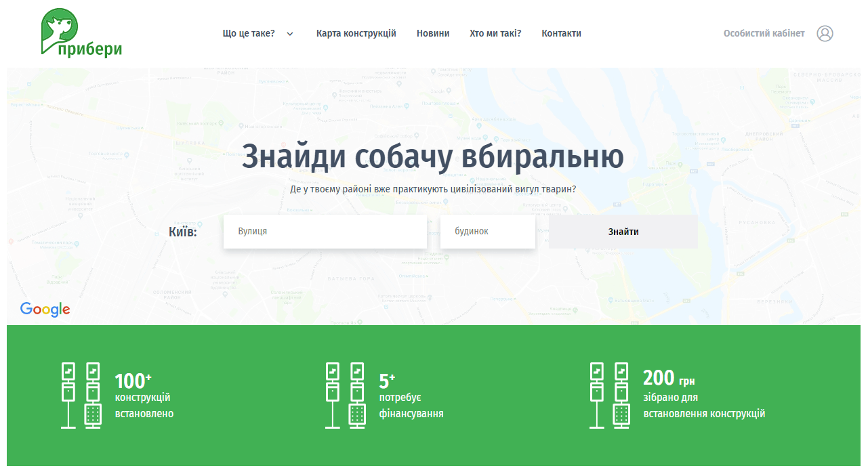Click the installed constructions icon beside 100+

click(81, 396)
